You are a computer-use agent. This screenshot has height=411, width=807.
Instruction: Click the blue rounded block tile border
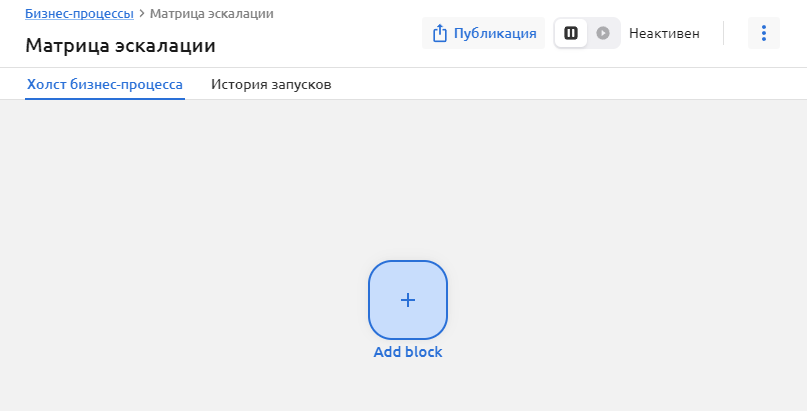pos(371,300)
